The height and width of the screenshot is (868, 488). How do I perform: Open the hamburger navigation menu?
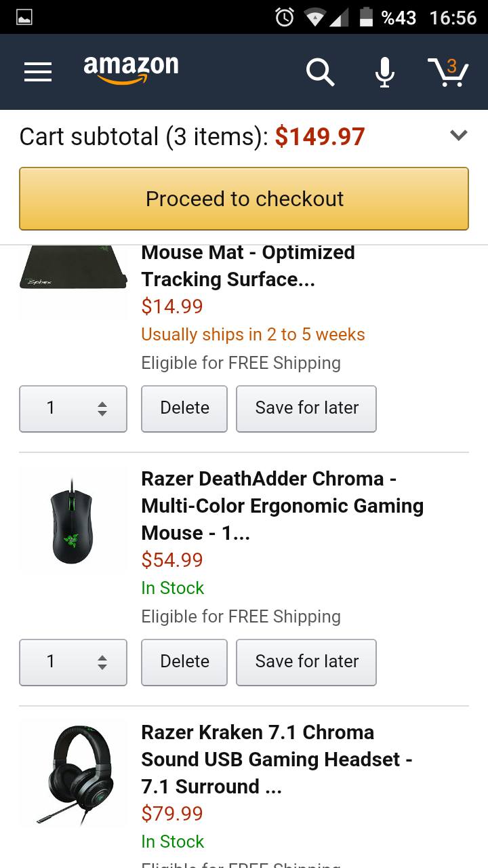pyautogui.click(x=38, y=72)
